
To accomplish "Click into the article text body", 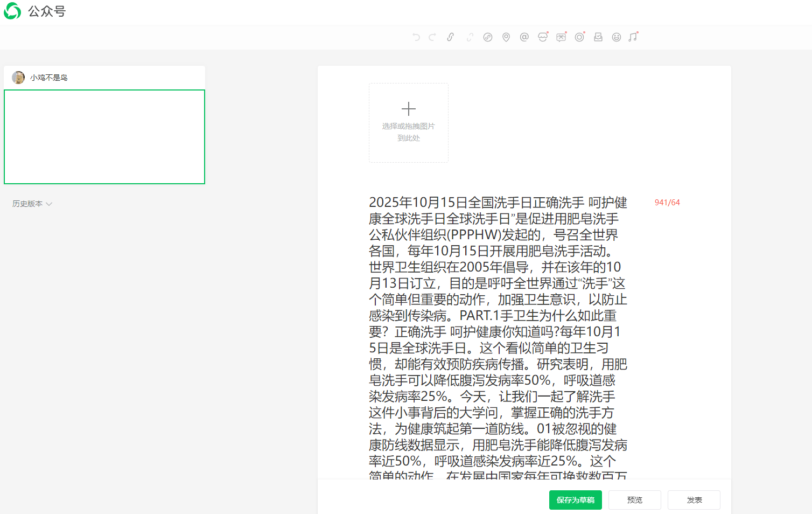I will [x=498, y=323].
